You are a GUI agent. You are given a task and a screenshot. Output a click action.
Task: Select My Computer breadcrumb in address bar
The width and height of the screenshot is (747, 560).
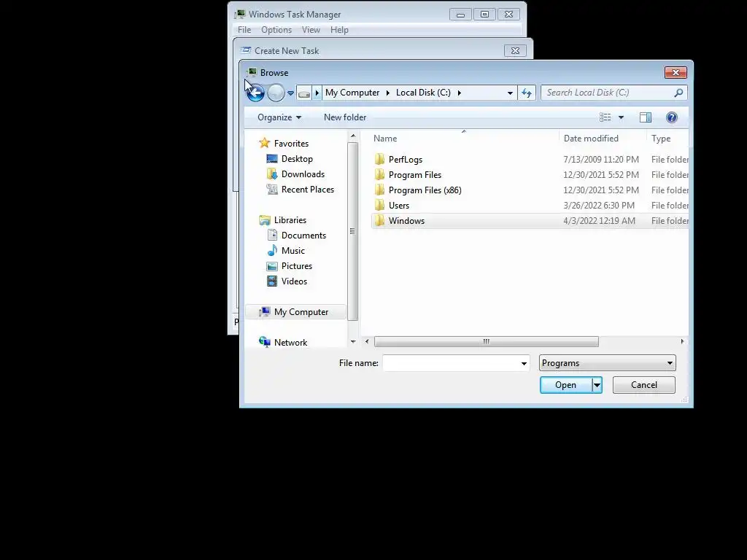(352, 93)
